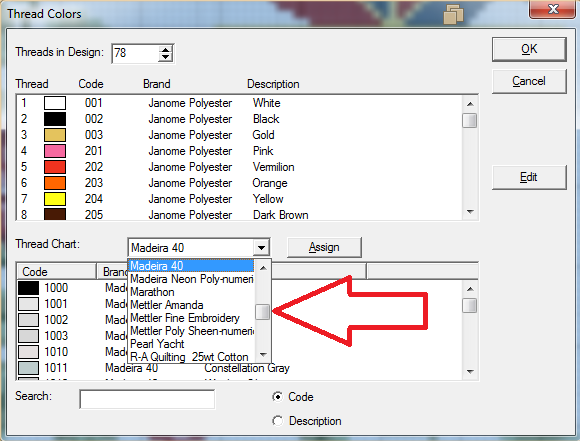580x441 pixels.
Task: Click the Assign button
Action: tap(324, 247)
